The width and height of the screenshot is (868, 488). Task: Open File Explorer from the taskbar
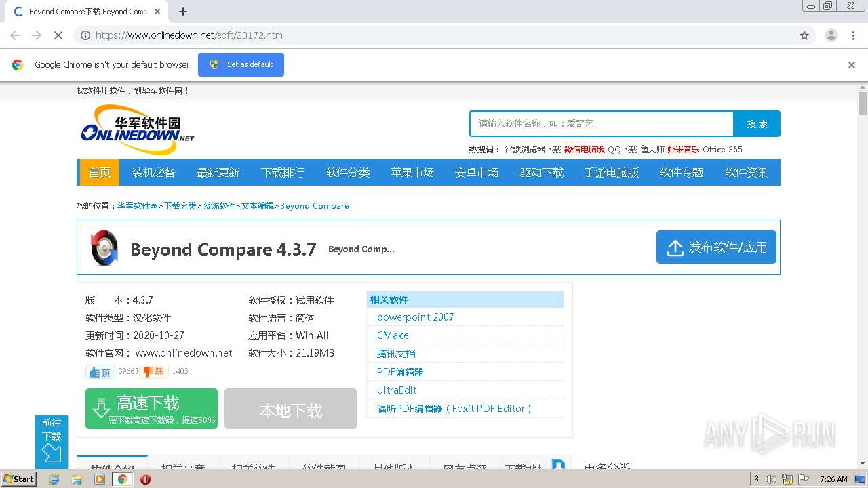[x=77, y=479]
